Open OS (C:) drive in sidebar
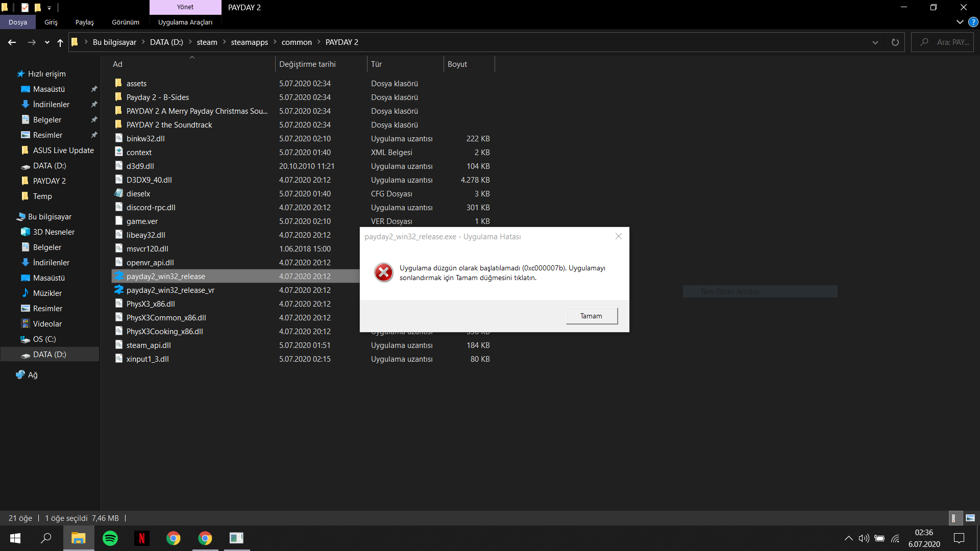This screenshot has width=980, height=551. pos(44,339)
